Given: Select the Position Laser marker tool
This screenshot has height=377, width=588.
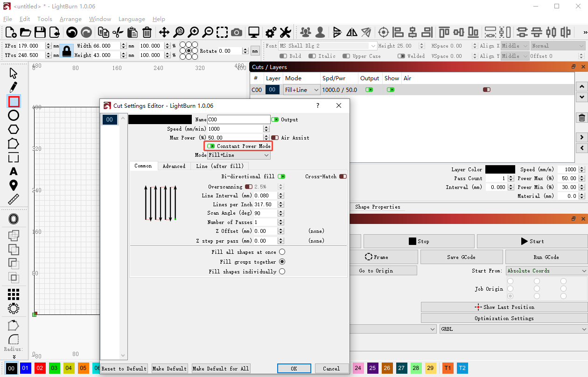Looking at the screenshot, I should (14, 185).
